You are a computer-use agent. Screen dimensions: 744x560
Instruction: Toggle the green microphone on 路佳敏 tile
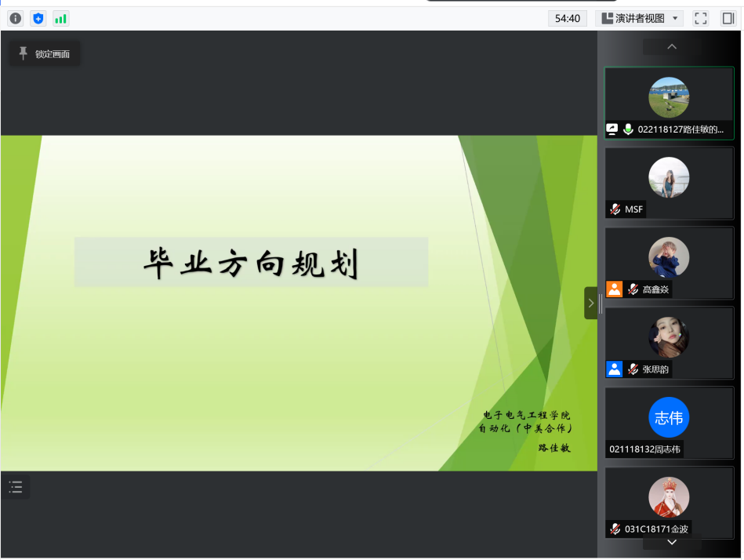(x=628, y=129)
